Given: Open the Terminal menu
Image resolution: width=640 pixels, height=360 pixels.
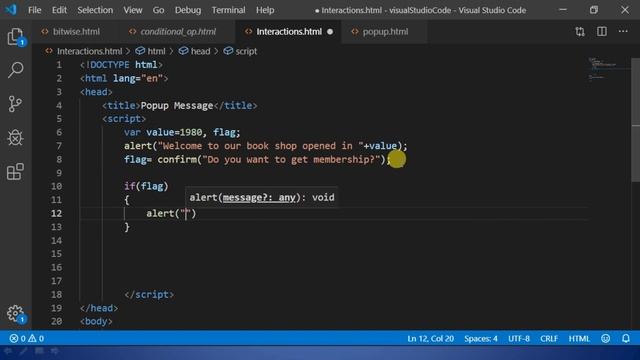Looking at the screenshot, I should point(228,10).
